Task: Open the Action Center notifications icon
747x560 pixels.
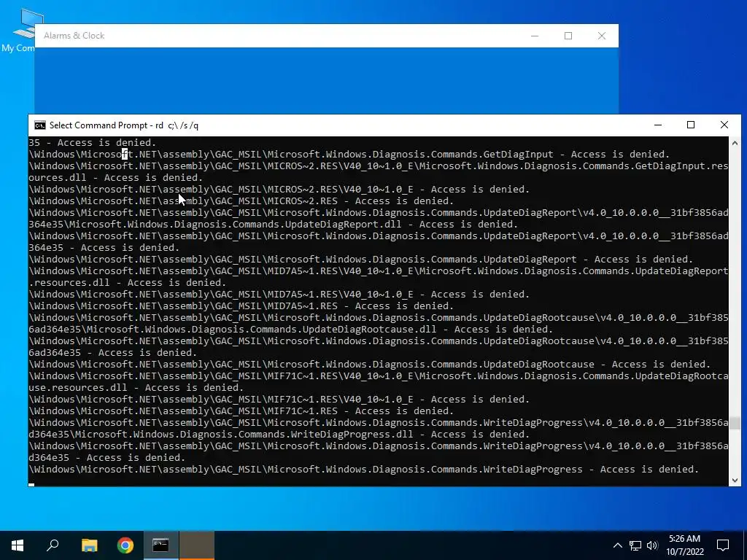Action: click(723, 545)
